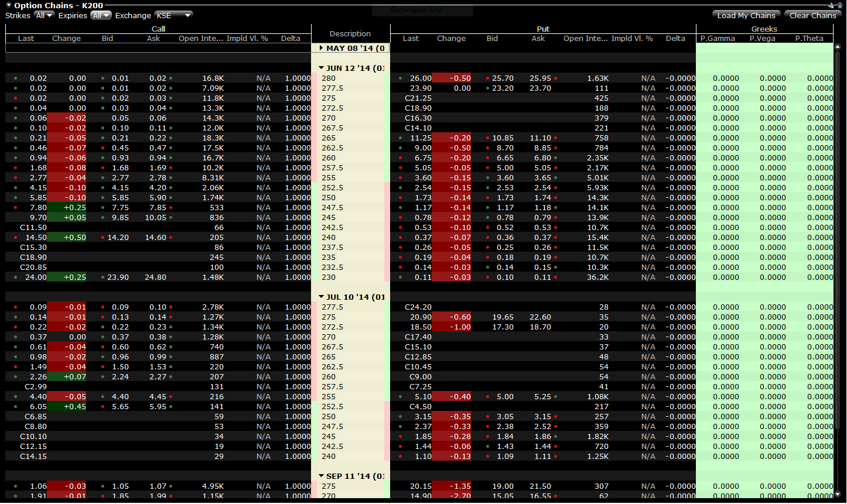Click put open interest 36.2K in JUN 230 row

point(598,277)
